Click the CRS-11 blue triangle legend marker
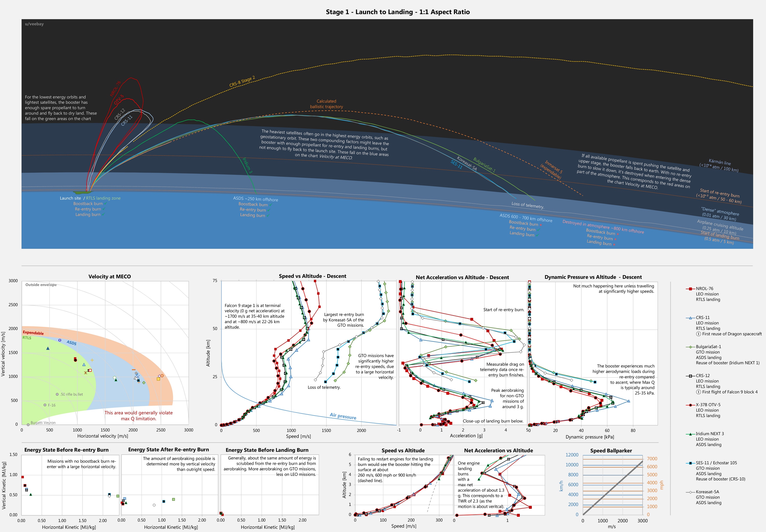The width and height of the screenshot is (766, 532). click(690, 318)
